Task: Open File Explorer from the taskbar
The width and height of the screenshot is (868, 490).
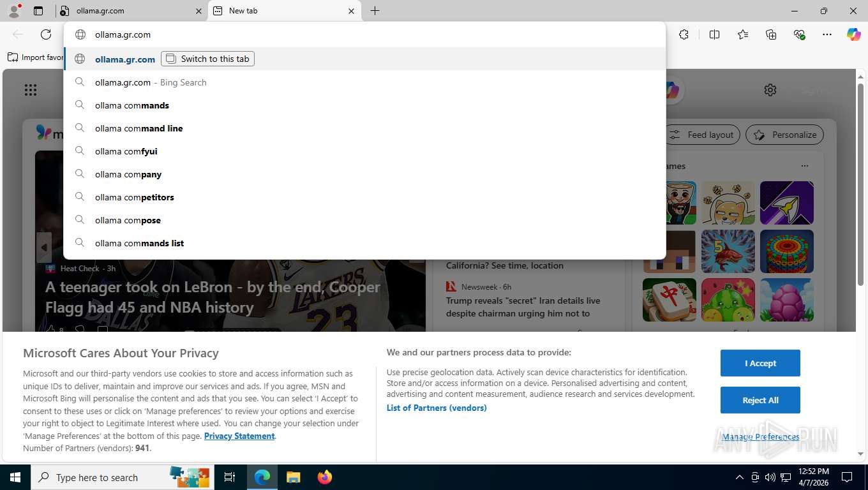Action: [293, 477]
